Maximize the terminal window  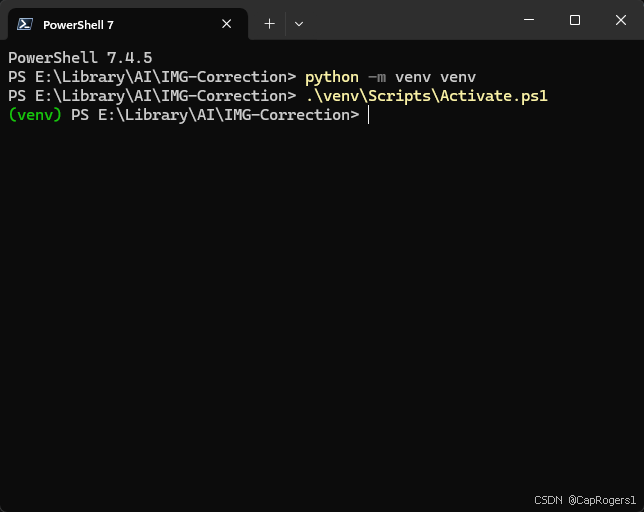(575, 20)
